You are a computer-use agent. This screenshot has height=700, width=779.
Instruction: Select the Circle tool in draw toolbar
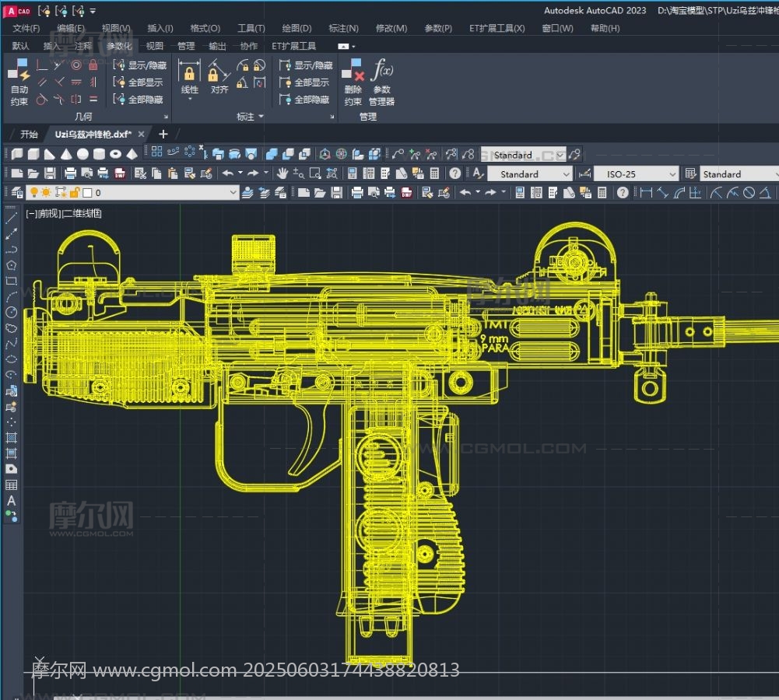coord(11,312)
